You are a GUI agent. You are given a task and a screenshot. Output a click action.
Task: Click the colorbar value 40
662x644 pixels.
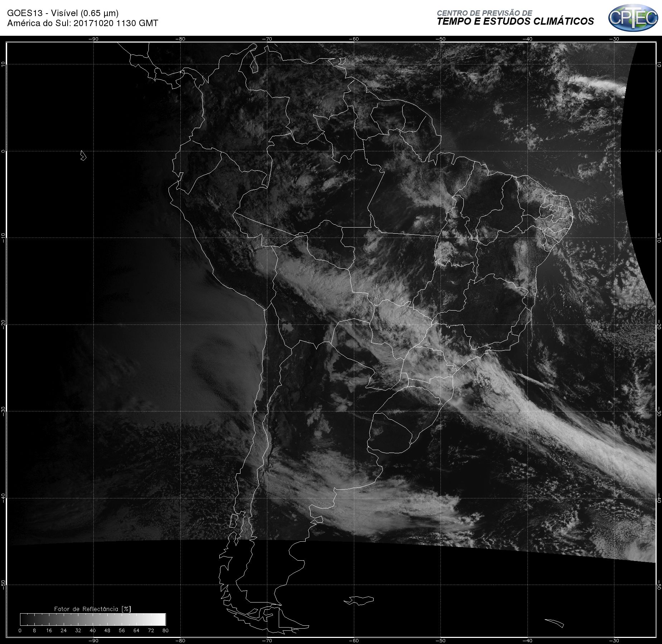(93, 630)
